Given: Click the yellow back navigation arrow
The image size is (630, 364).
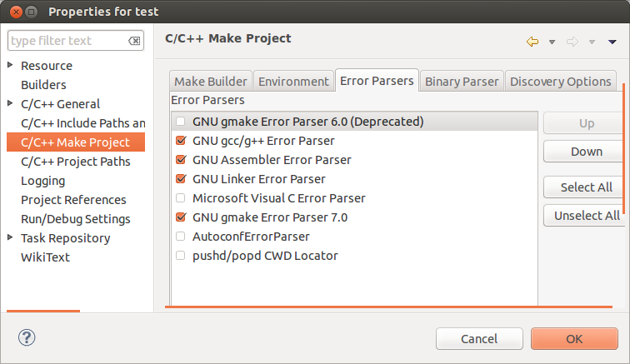Looking at the screenshot, I should coord(532,42).
